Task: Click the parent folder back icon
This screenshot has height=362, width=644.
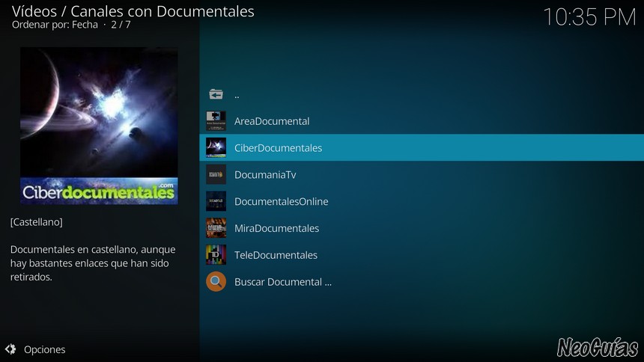Action: pyautogui.click(x=216, y=94)
